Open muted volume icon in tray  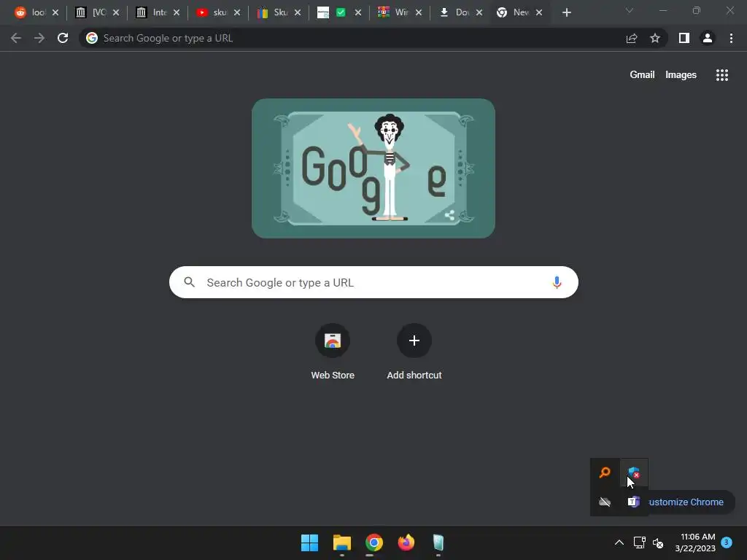[658, 542]
